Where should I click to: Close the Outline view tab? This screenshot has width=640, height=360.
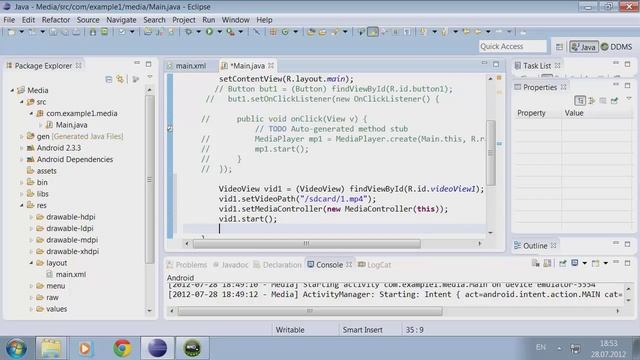553,245
